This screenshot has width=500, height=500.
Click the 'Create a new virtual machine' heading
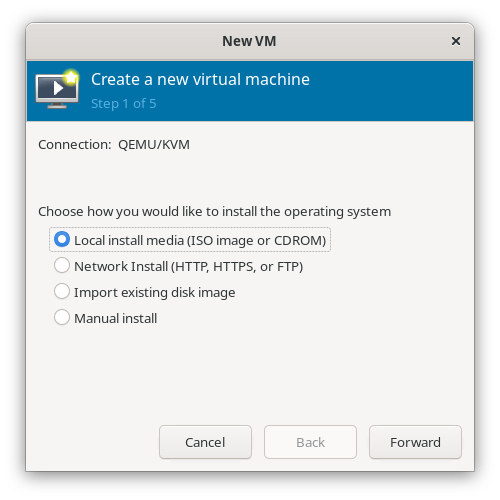200,79
